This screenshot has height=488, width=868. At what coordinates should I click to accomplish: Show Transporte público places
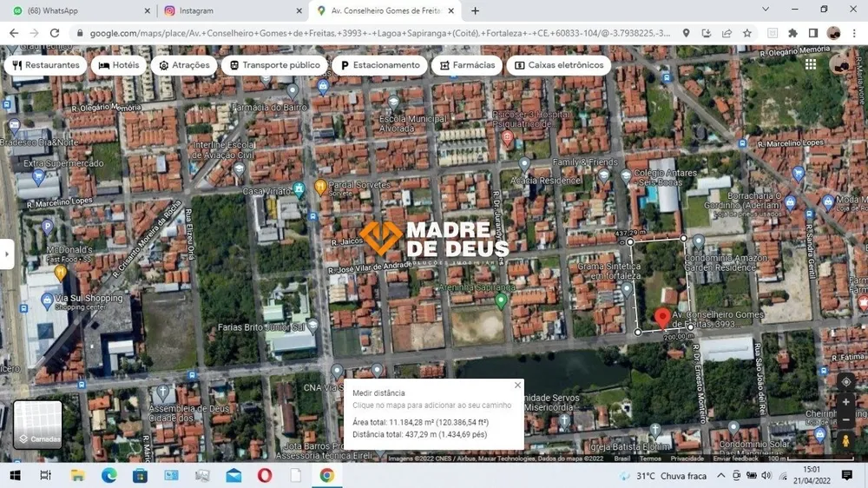point(274,65)
